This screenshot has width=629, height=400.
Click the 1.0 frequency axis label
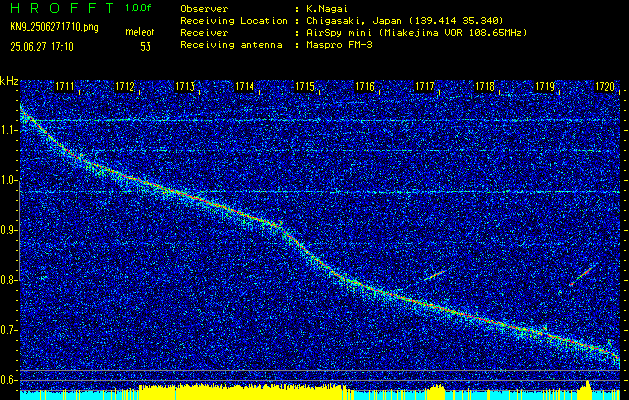click(x=8, y=181)
